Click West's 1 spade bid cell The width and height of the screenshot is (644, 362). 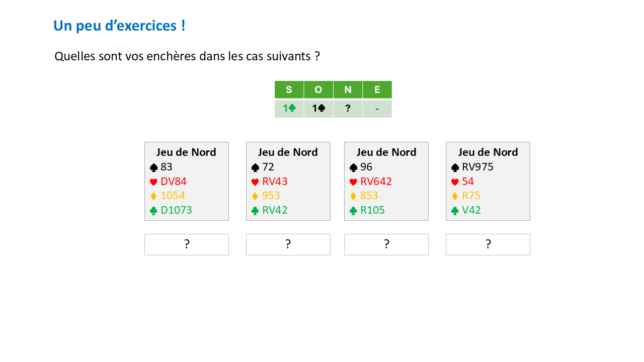coord(318,109)
